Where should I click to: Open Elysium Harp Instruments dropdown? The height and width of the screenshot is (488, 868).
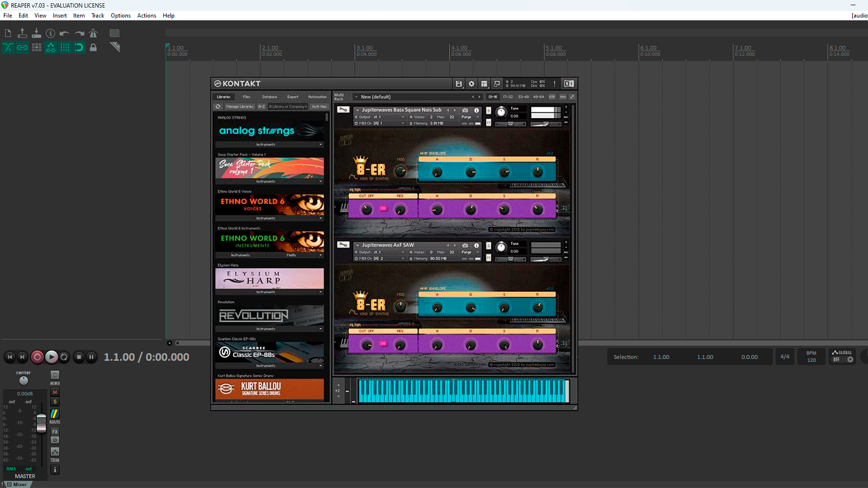click(269, 292)
